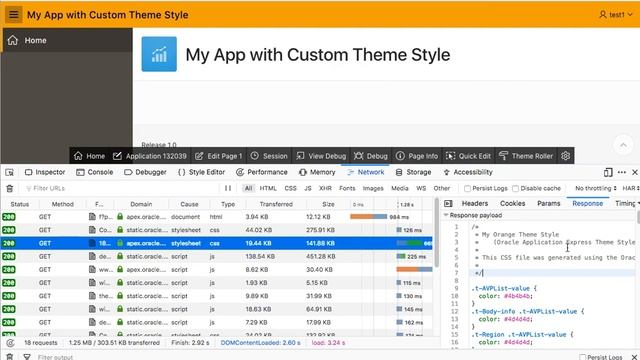The image size is (640, 360).
Task: Enable Persist Logs in console
Action: [x=582, y=357]
